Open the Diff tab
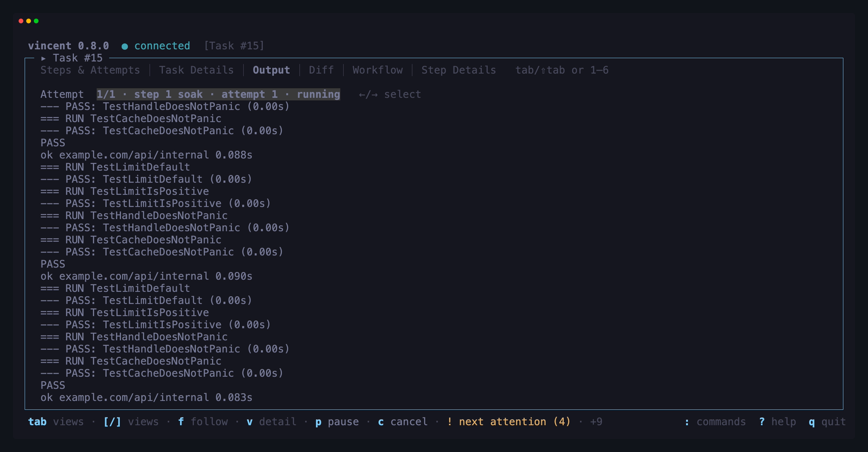 tap(321, 70)
